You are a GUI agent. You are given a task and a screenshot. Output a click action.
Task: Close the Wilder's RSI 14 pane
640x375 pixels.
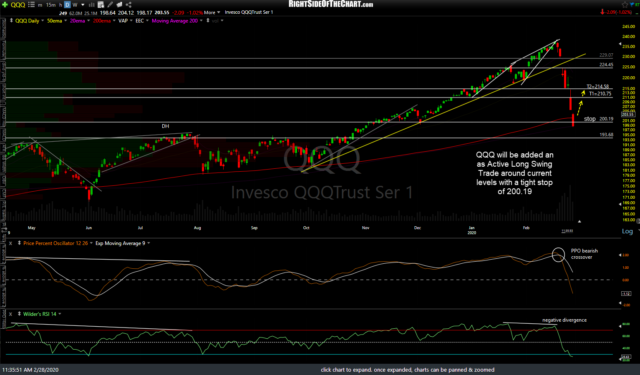pyautogui.click(x=11, y=314)
